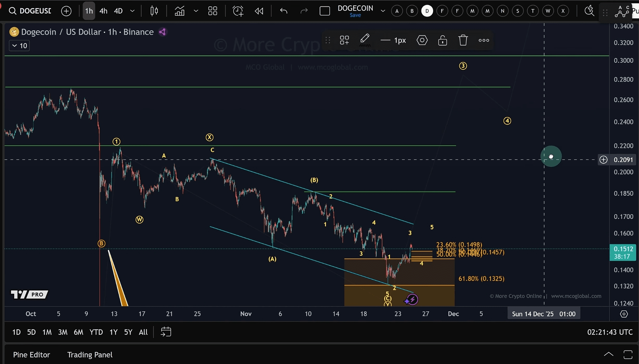The image size is (639, 364).
Task: Open indicator templates grid icon
Action: (213, 11)
